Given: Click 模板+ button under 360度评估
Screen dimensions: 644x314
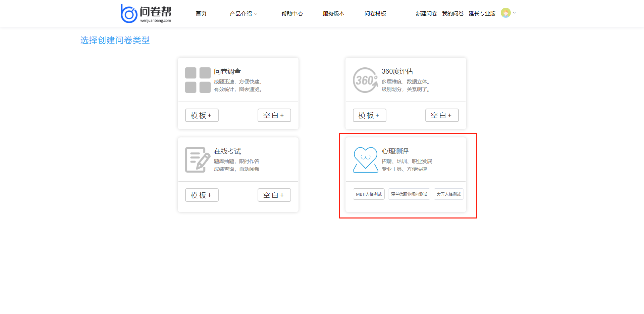Looking at the screenshot, I should 370,115.
